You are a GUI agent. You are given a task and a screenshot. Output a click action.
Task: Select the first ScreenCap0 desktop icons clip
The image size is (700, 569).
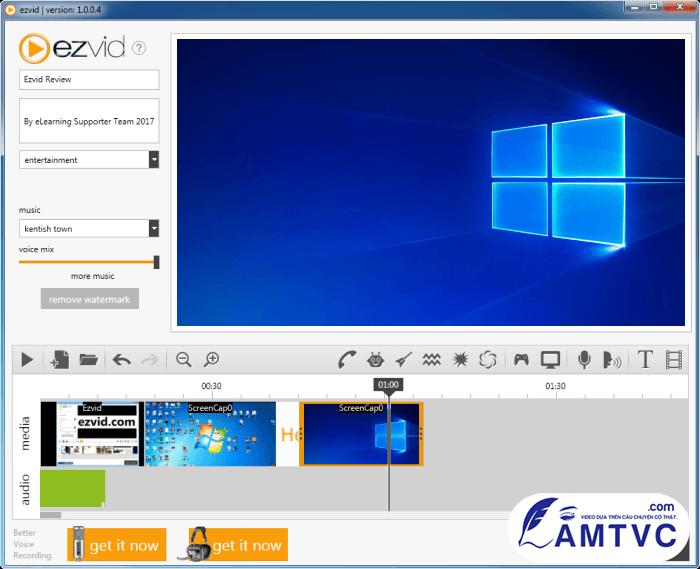coord(210,434)
